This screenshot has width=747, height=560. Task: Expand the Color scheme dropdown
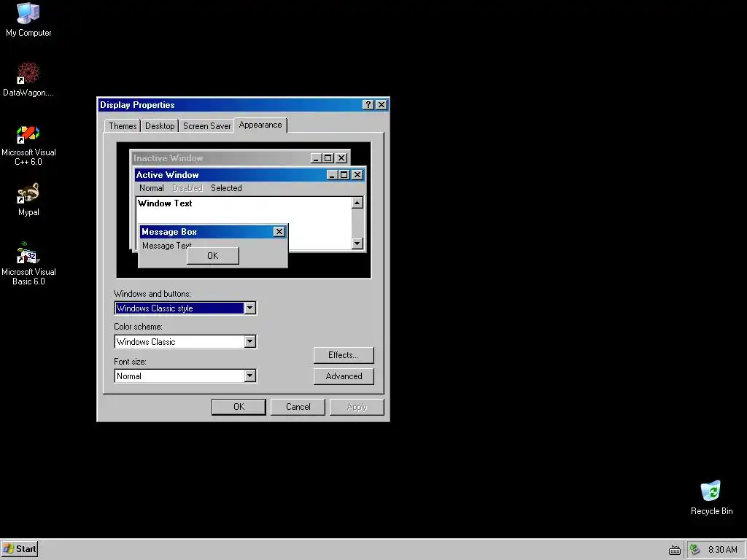[x=249, y=341]
